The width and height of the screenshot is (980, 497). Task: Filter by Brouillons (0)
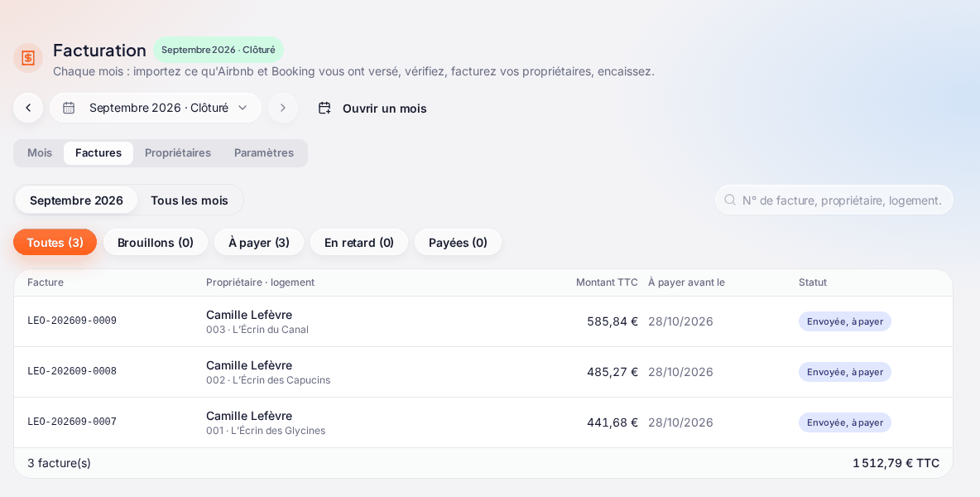tap(156, 243)
